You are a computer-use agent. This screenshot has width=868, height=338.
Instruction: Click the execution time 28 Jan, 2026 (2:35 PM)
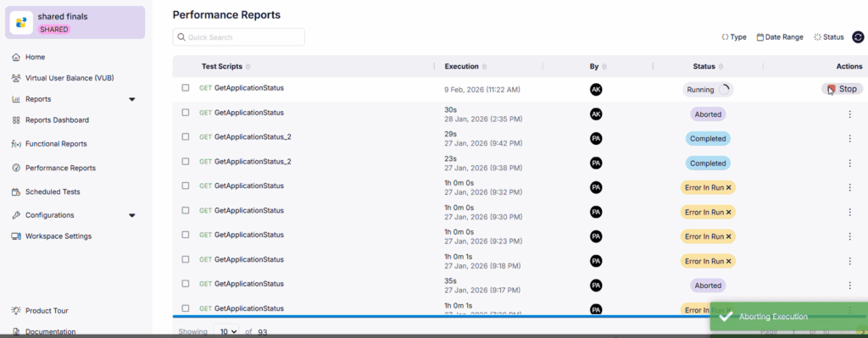[483, 119]
